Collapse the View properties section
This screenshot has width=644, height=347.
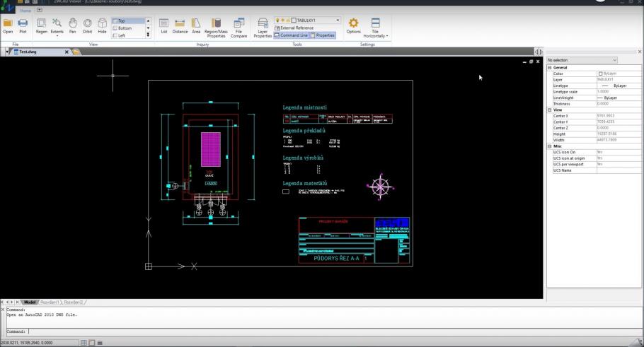pyautogui.click(x=550, y=110)
